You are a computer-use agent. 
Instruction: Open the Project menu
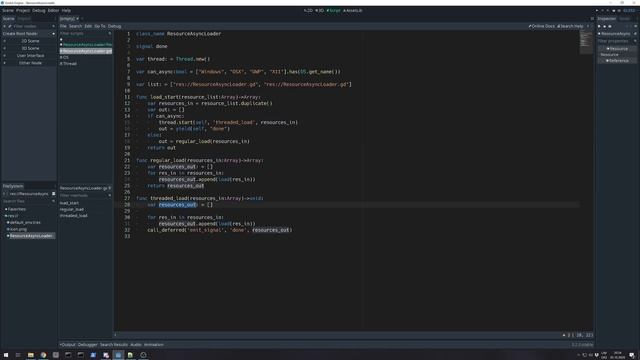click(x=23, y=11)
